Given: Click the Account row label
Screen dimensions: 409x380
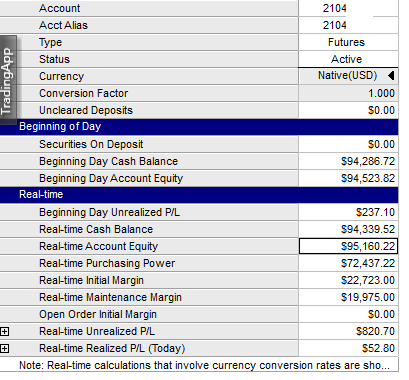Looking at the screenshot, I should coord(60,8).
